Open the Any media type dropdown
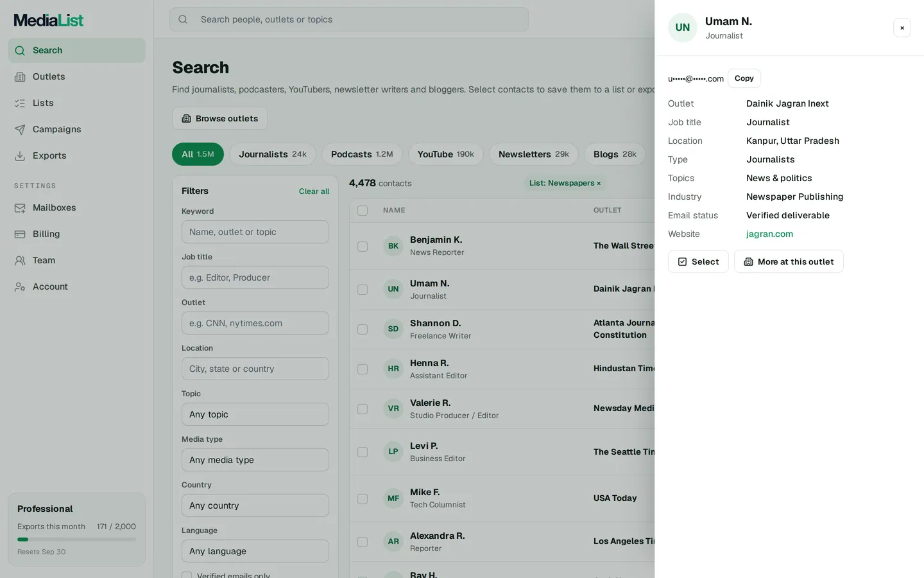 (255, 460)
